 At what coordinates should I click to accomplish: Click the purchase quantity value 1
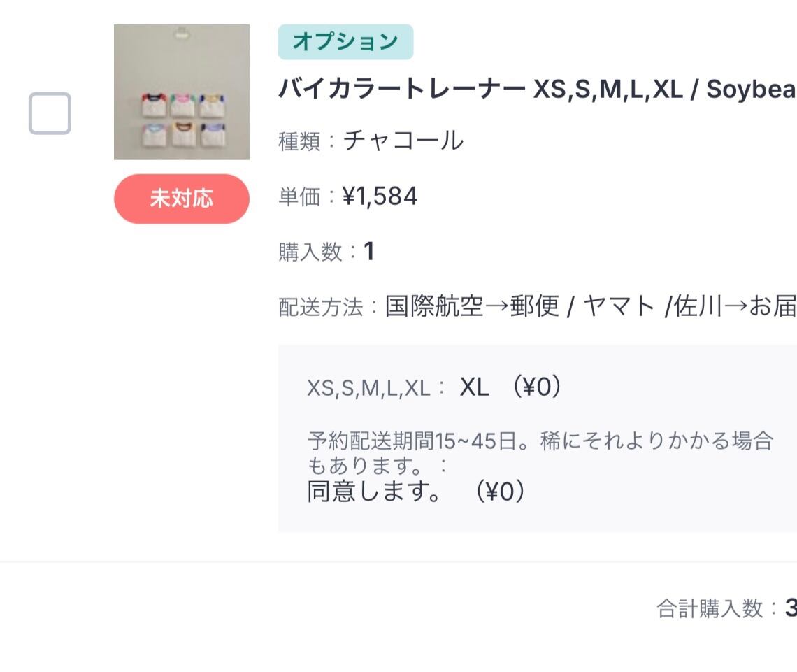click(368, 252)
